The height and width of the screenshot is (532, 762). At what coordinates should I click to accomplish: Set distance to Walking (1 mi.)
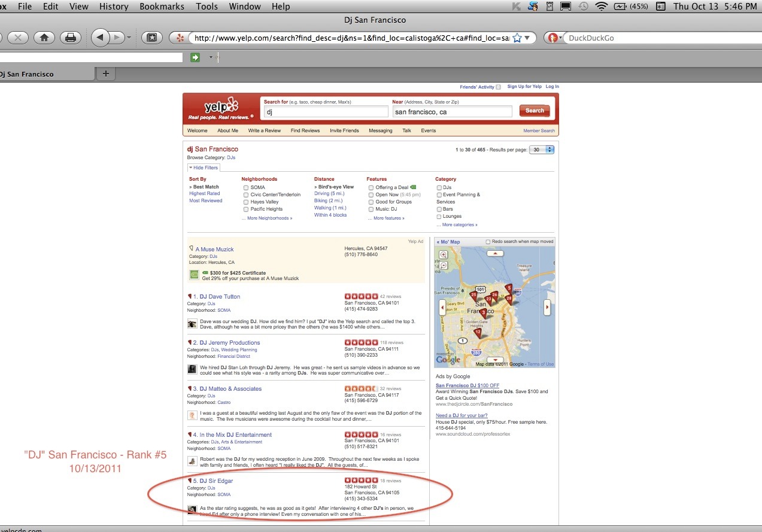(x=330, y=208)
